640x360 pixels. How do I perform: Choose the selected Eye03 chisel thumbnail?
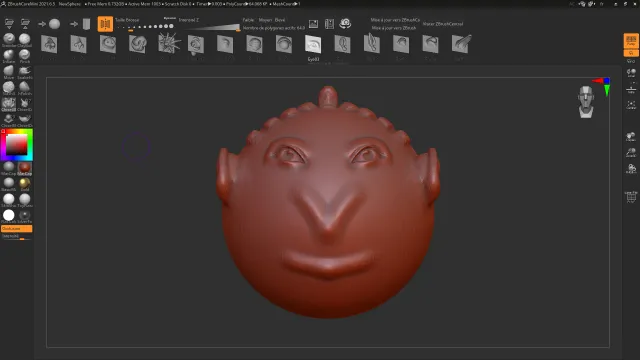tap(313, 44)
